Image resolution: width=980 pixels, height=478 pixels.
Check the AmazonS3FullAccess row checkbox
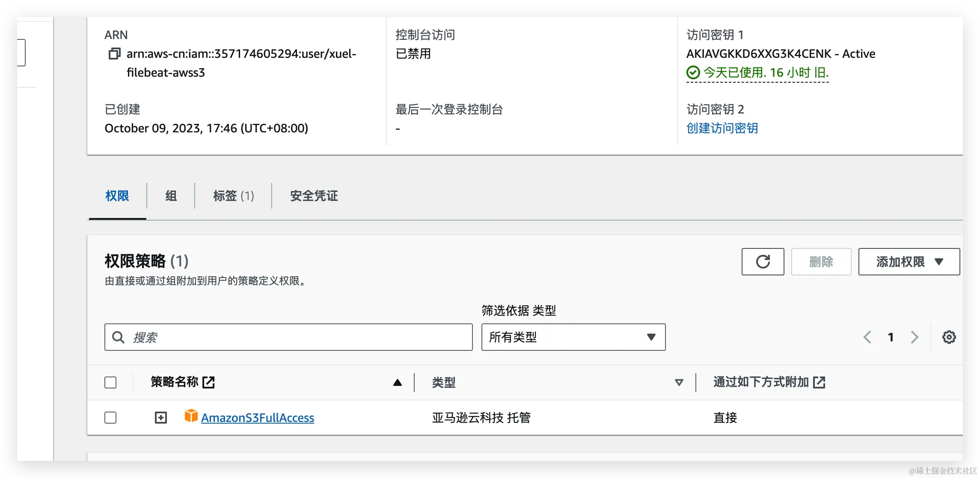(110, 418)
